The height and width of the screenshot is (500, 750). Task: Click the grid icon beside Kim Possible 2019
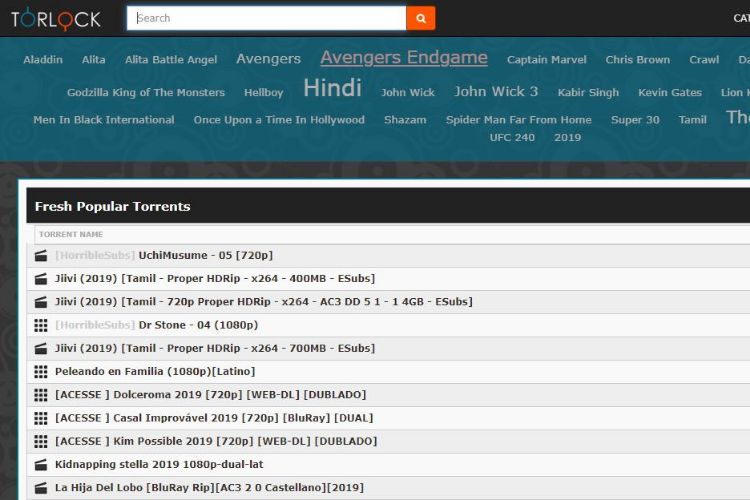click(41, 441)
